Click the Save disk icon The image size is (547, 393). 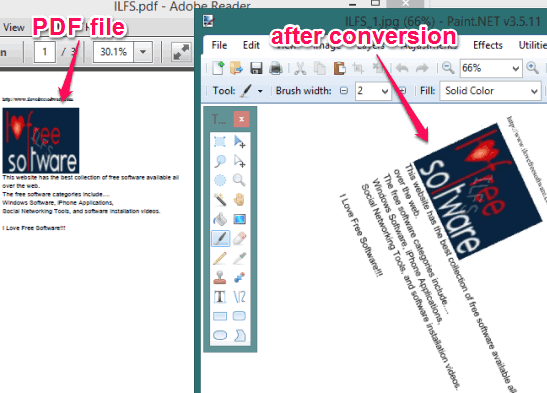point(256,68)
